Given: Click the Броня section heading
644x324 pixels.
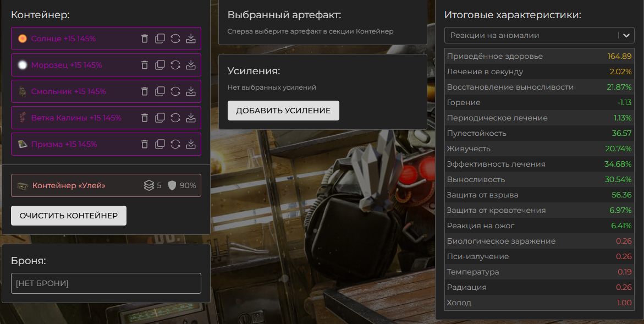Looking at the screenshot, I should pyautogui.click(x=29, y=261).
